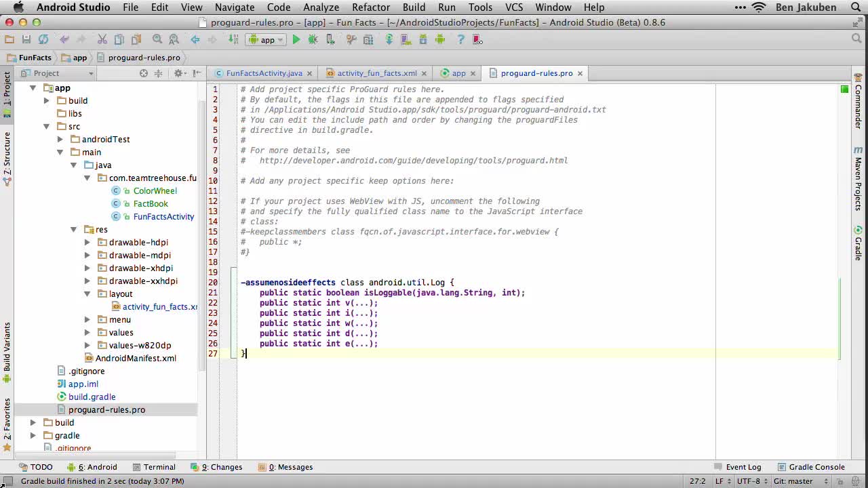Open the VCS menu
Image resolution: width=868 pixels, height=488 pixels.
pos(514,7)
